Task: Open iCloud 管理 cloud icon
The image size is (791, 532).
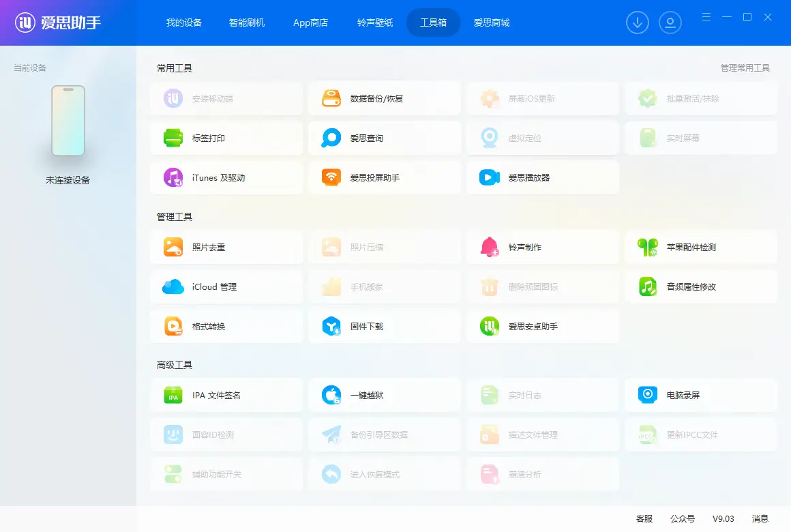Action: 173,287
